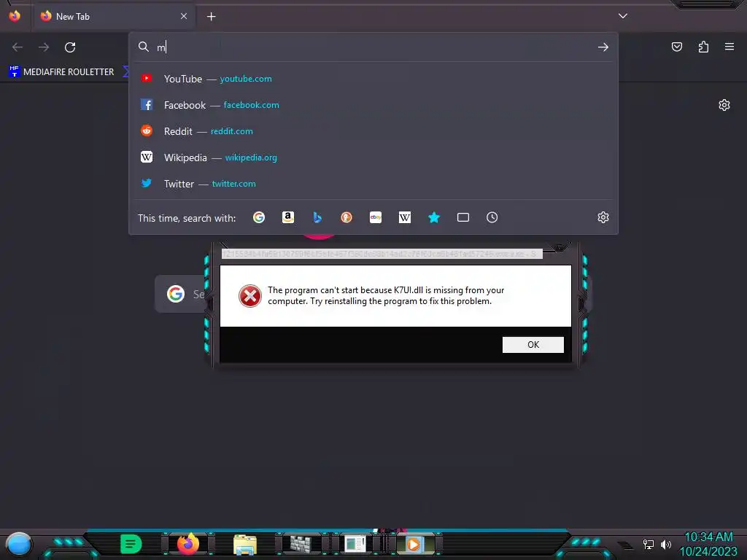
Task: Open the volume speaker tray icon
Action: click(x=665, y=544)
